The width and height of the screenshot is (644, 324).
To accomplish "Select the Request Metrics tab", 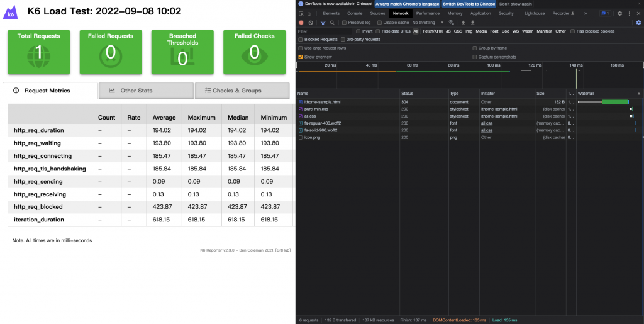I will tap(50, 91).
